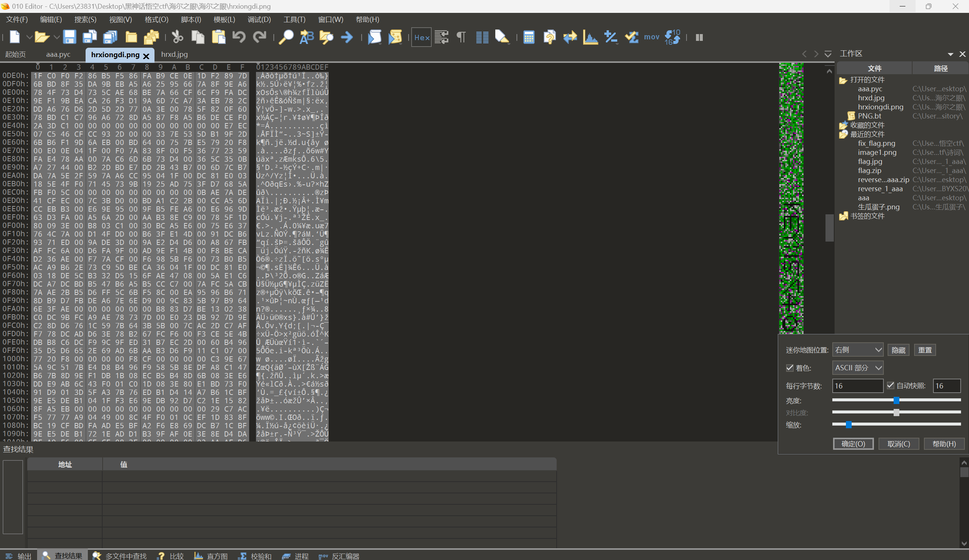Click the Save As toolbar icon

(x=90, y=37)
